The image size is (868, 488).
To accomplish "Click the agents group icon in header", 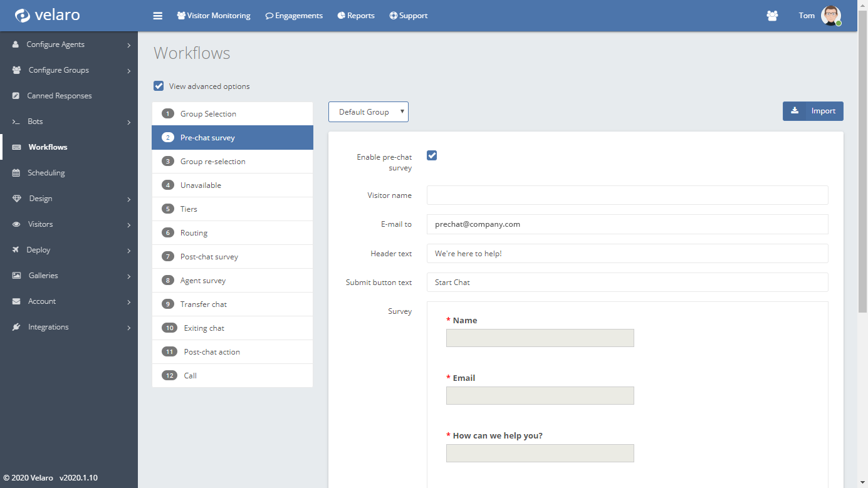I will click(772, 16).
